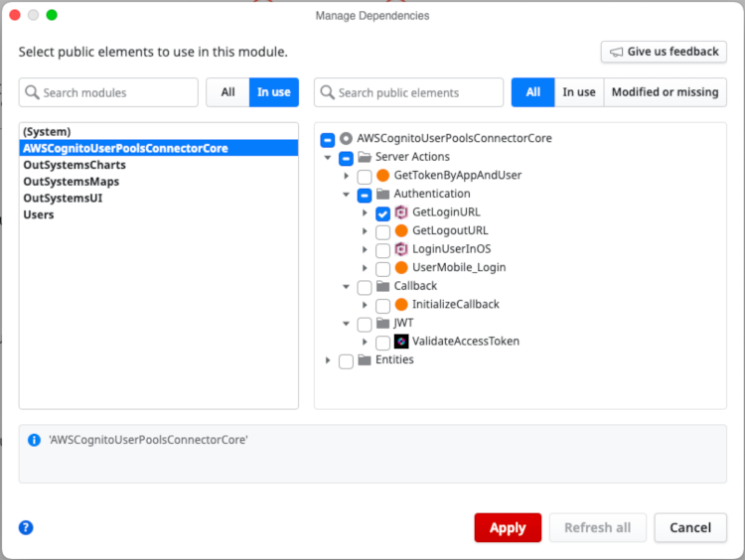Expand the ValidateAccessToken arrow
Image resolution: width=745 pixels, height=560 pixels.
(x=365, y=342)
